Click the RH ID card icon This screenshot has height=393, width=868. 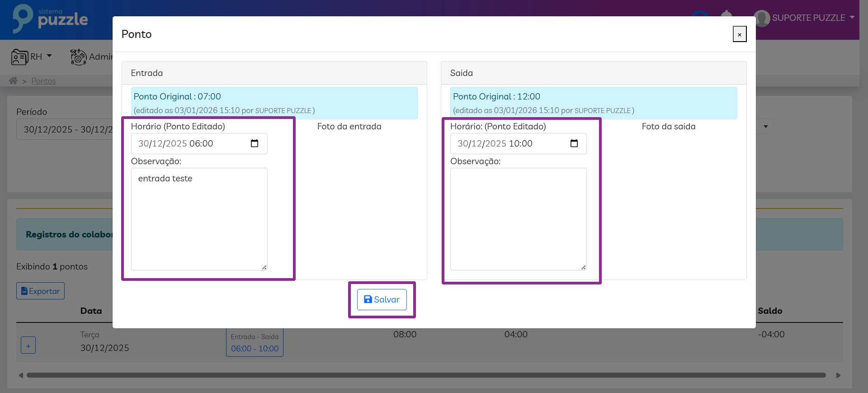pyautogui.click(x=19, y=57)
